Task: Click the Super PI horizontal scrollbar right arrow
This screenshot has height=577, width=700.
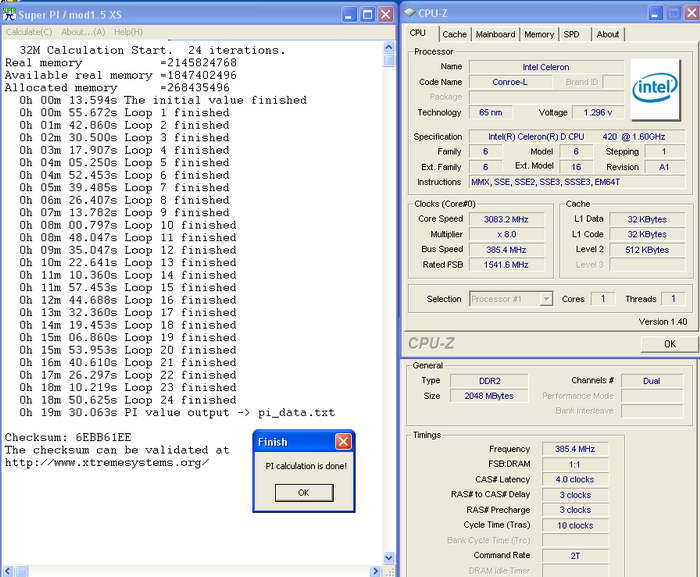Action: coord(375,571)
